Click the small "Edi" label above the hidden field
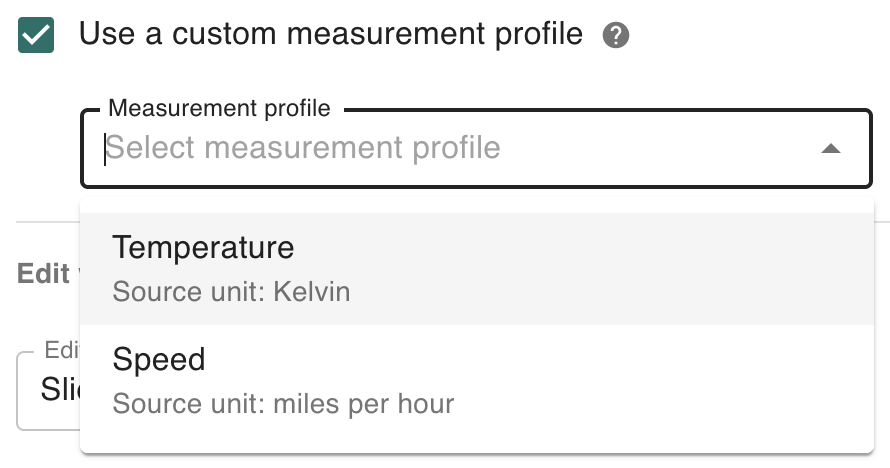 tap(61, 350)
